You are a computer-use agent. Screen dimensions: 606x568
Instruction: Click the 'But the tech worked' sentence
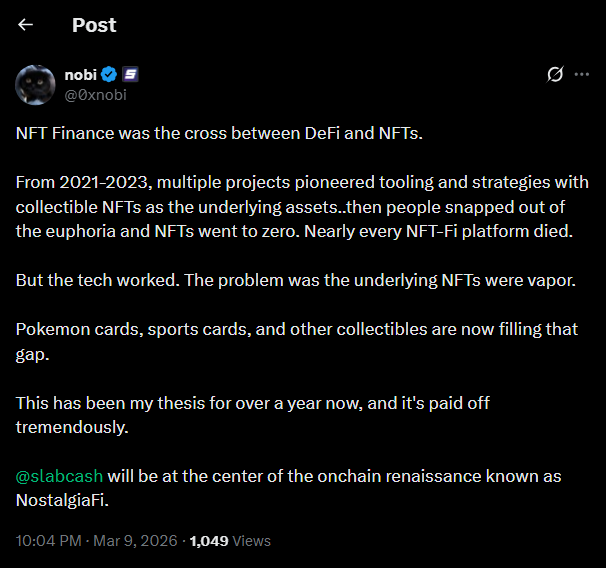click(x=296, y=280)
